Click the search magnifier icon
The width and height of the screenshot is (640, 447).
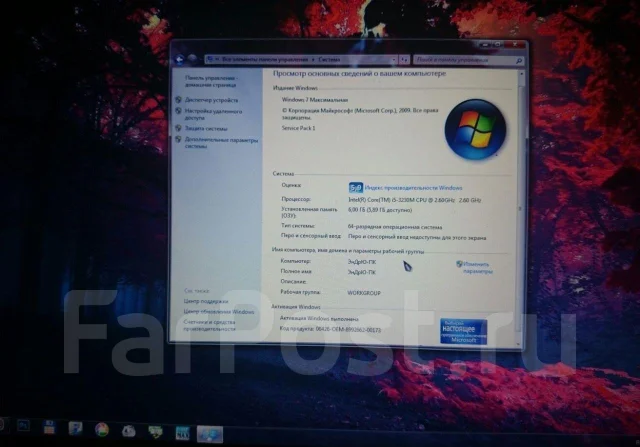[x=519, y=61]
